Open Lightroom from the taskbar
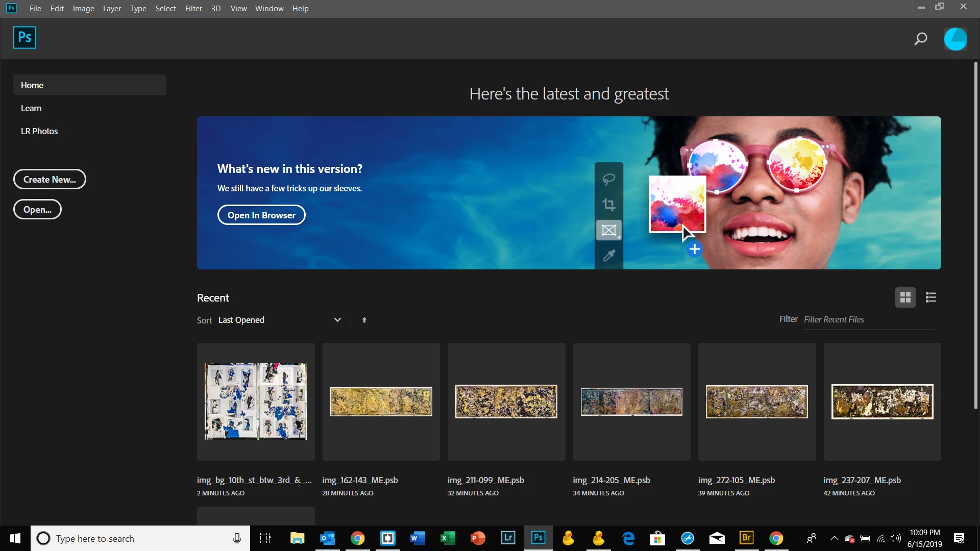Screen dimensions: 980x551 coord(508,538)
